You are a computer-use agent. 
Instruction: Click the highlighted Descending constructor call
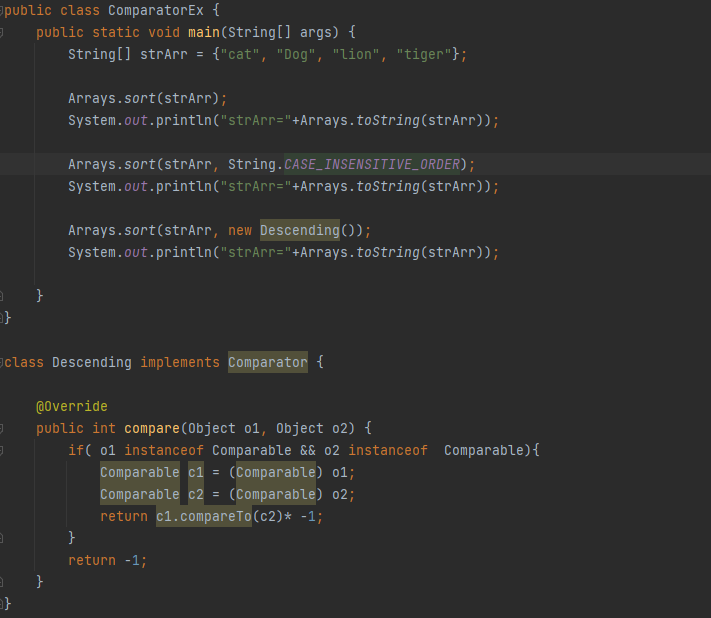click(300, 230)
